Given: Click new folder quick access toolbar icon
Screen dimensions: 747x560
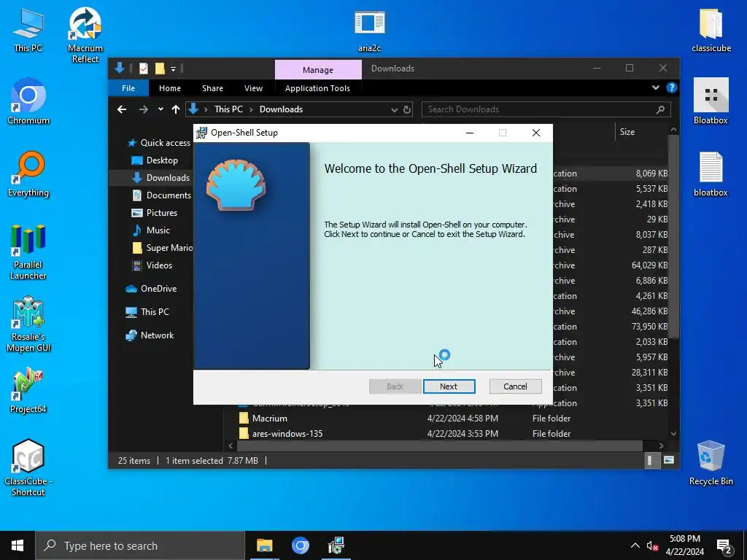Looking at the screenshot, I should pos(160,69).
